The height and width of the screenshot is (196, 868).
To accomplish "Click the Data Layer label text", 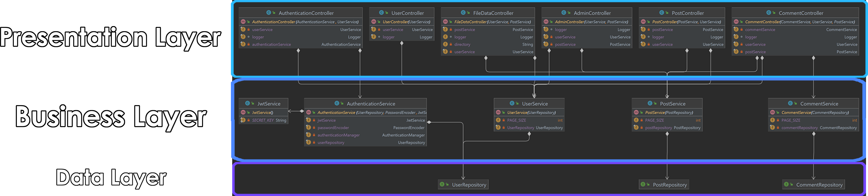I will [111, 178].
